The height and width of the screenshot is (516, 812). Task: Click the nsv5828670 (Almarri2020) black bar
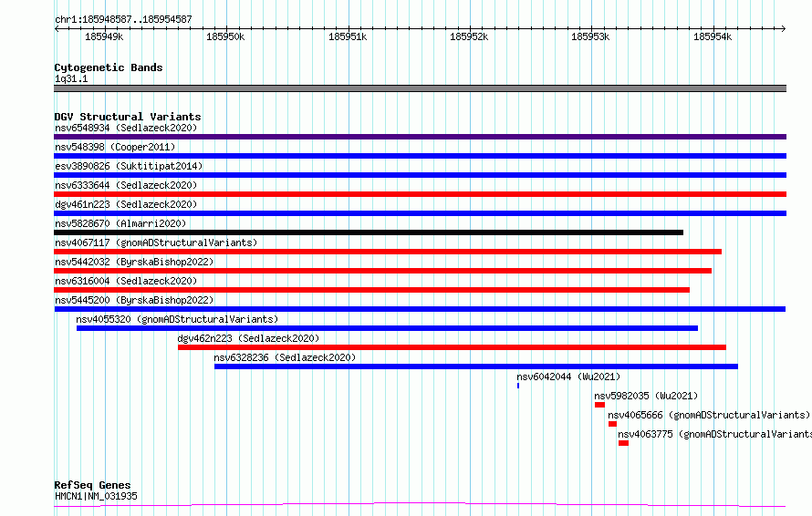369,232
